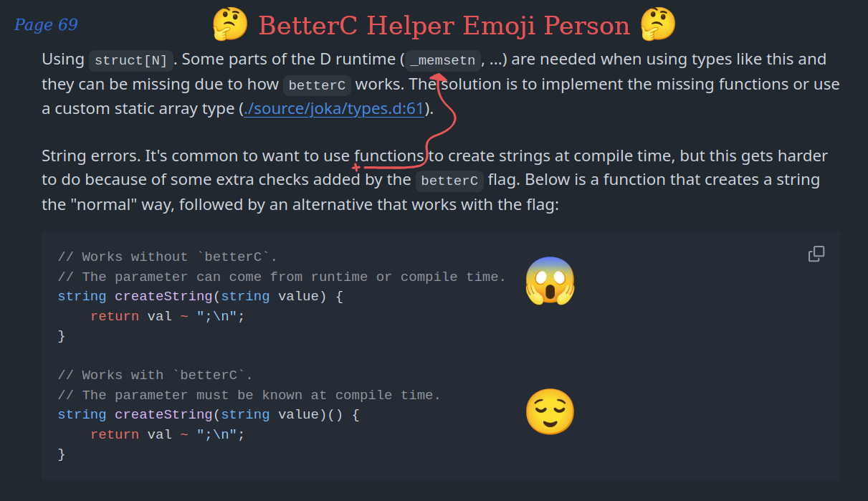Screen dimensions: 868x501
Task: Click the thinking emoji right of the title
Action: [x=657, y=25]
